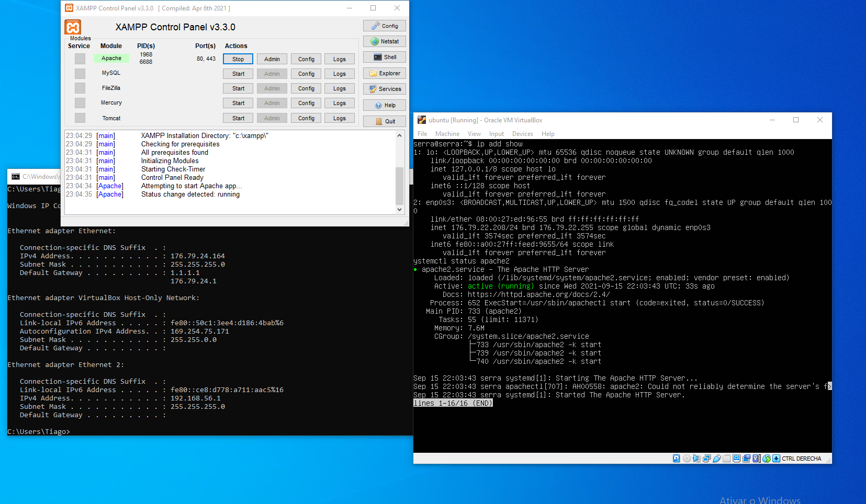Open XAMPP global Config with wrench icon
The width and height of the screenshot is (866, 504).
click(x=385, y=26)
